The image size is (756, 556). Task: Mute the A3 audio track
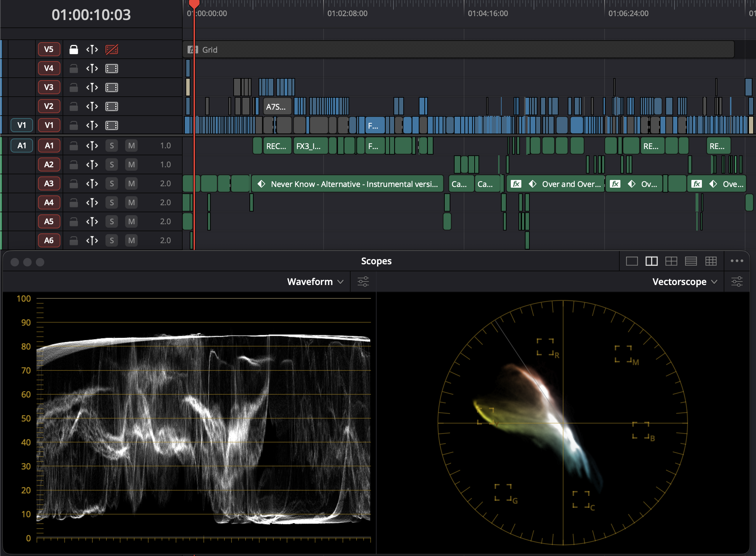131,184
